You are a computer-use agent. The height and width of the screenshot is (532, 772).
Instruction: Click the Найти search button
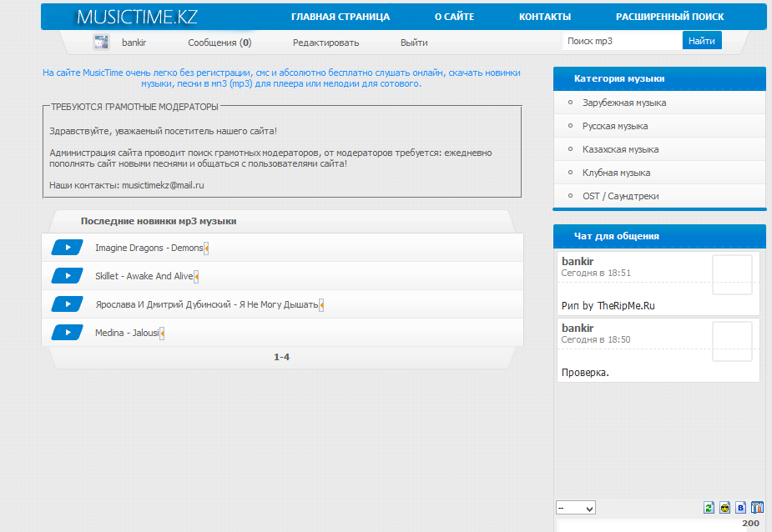[x=702, y=41]
